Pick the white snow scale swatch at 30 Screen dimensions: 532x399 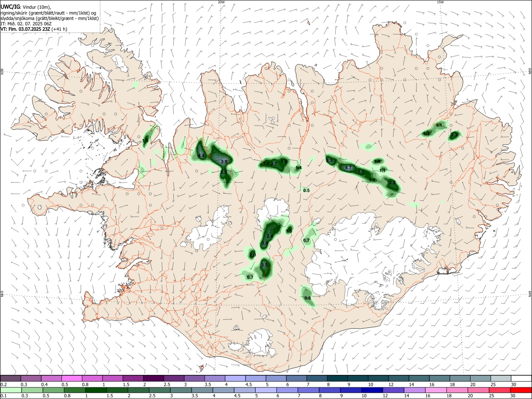(x=521, y=378)
